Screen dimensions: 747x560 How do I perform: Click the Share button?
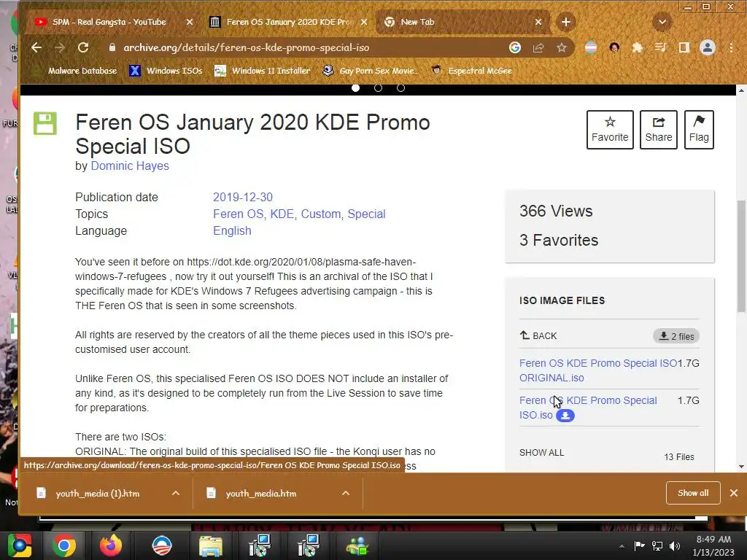pos(659,130)
